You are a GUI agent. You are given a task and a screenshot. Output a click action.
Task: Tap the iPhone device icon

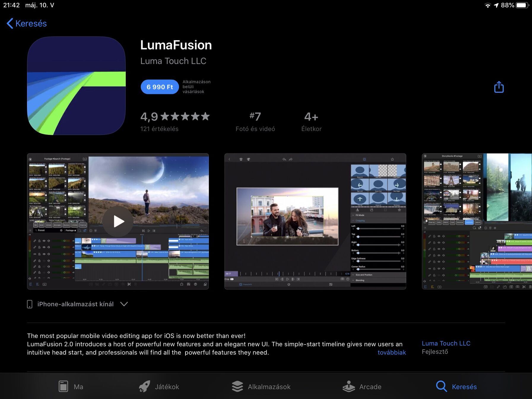point(30,304)
